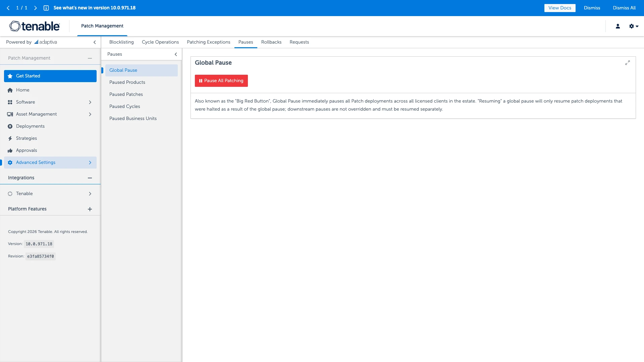The image size is (644, 362).
Task: Collapse the Patch Management section
Action: point(90,58)
